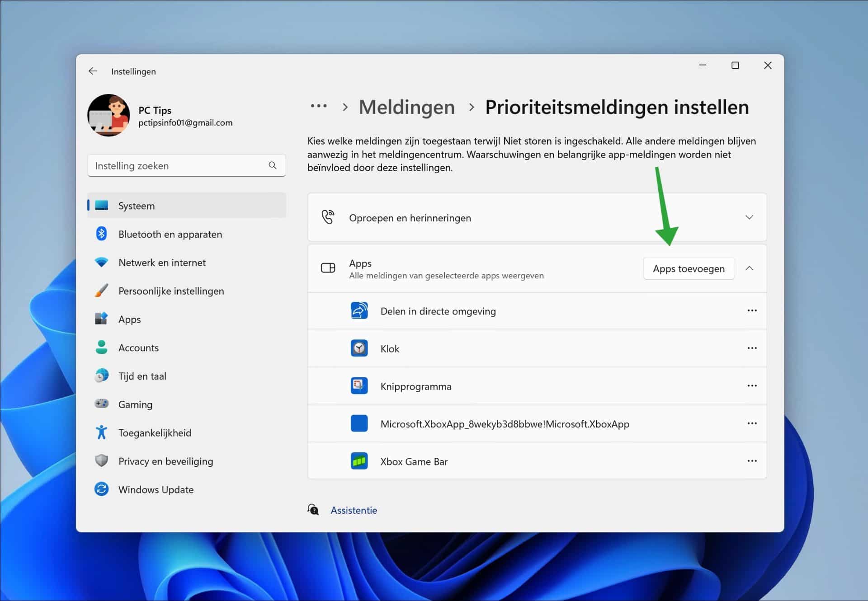Open Windows Update via its sync icon
868x601 pixels.
tap(102, 489)
